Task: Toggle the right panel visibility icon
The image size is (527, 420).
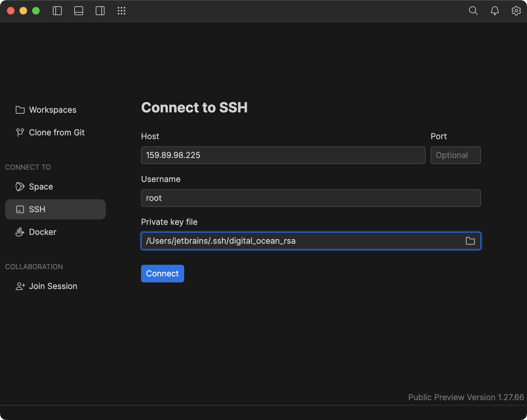Action: coord(100,11)
